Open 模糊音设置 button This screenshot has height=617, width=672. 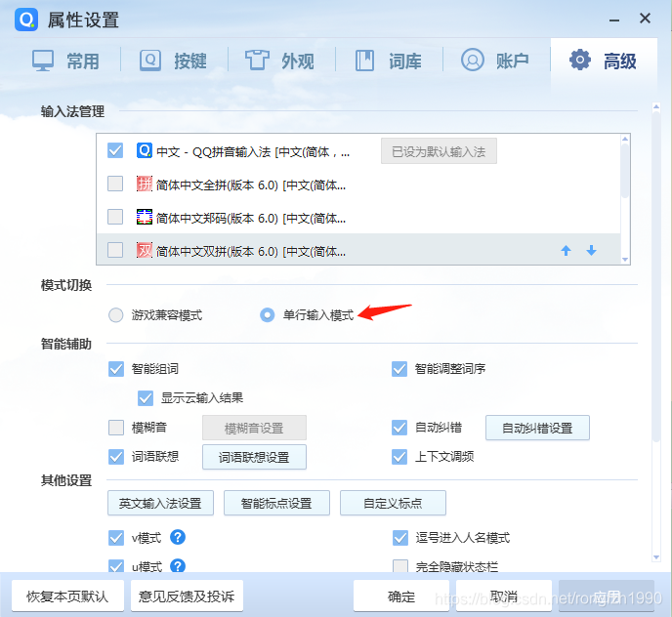(x=254, y=428)
